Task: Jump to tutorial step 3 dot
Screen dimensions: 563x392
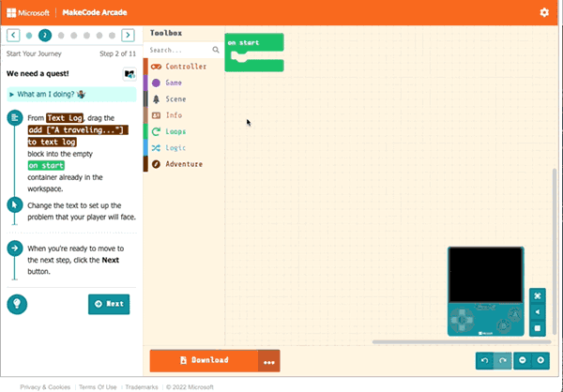Action: click(61, 36)
